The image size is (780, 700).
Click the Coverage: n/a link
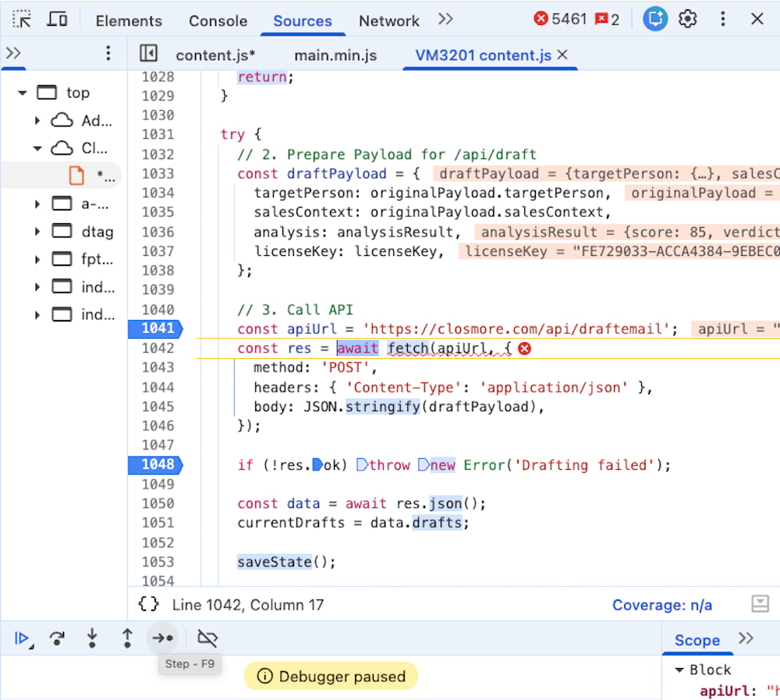661,605
